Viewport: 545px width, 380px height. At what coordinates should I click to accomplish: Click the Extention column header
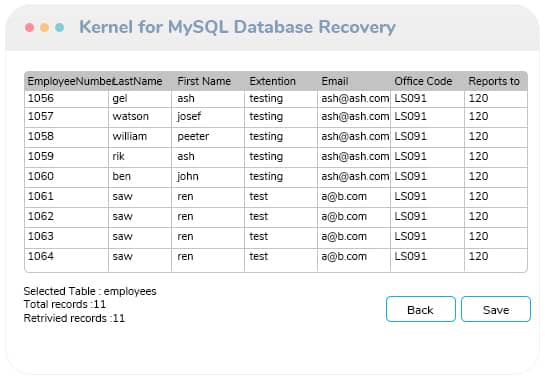point(281,81)
